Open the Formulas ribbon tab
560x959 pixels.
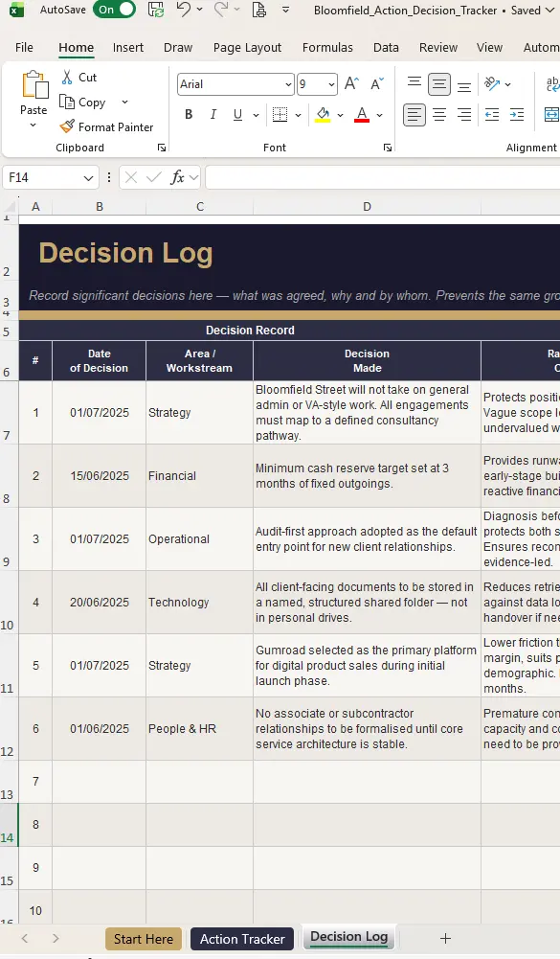(x=327, y=48)
